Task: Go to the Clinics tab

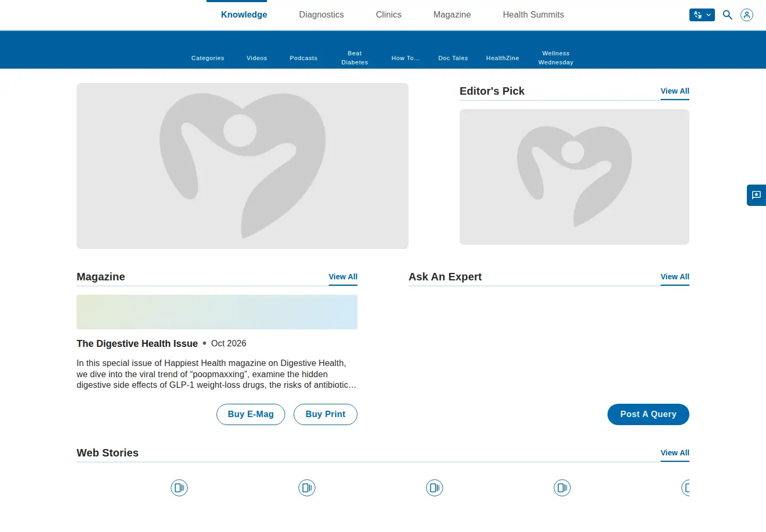Action: click(x=389, y=15)
